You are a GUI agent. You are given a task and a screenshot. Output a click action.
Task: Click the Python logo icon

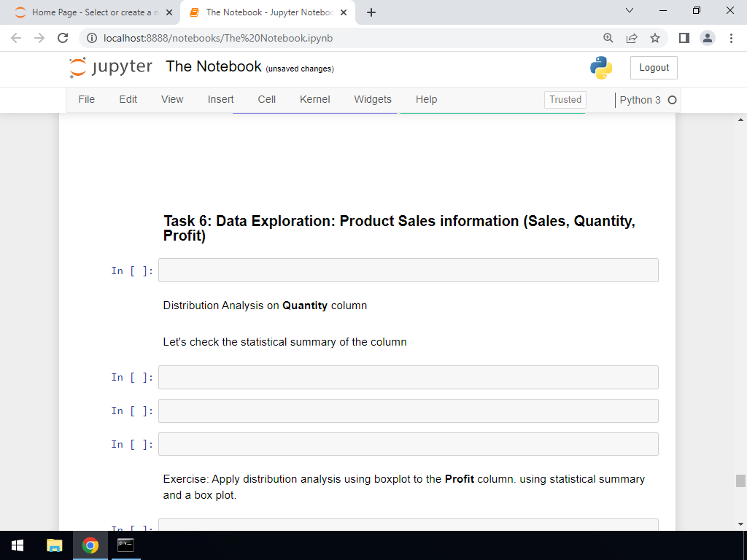[x=601, y=68]
